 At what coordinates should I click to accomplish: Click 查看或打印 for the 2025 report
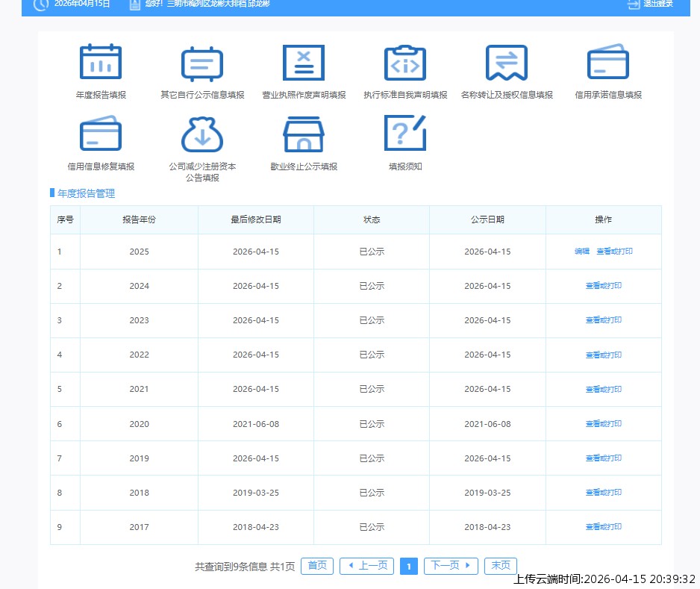point(614,252)
